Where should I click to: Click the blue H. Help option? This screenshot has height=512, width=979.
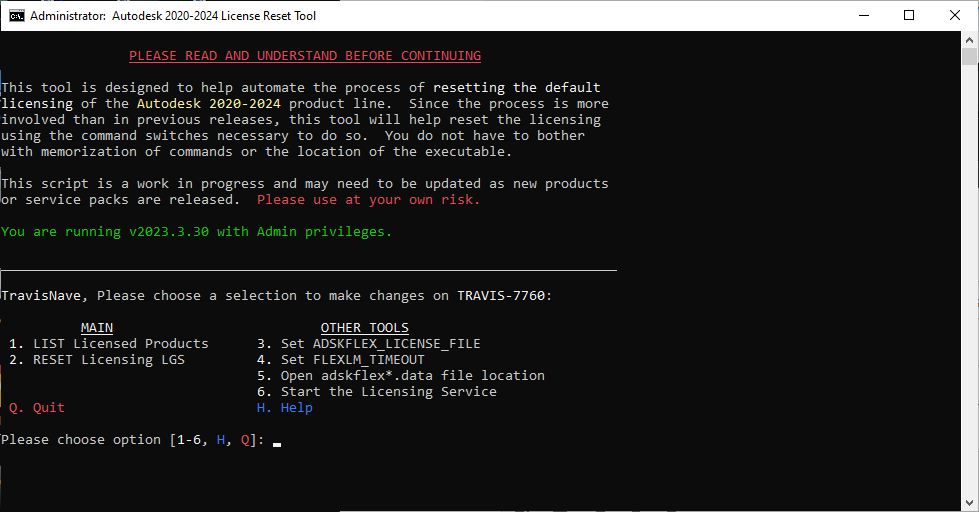(285, 408)
